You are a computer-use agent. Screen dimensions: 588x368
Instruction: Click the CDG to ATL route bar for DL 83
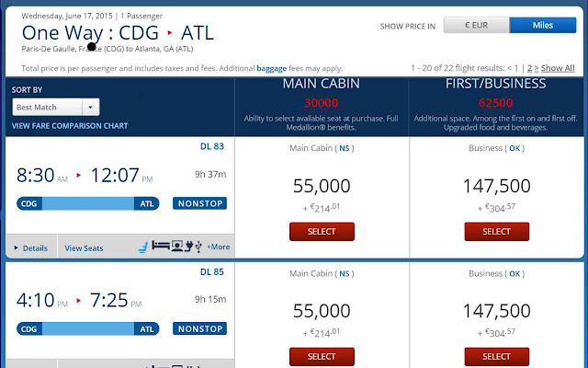click(x=88, y=203)
